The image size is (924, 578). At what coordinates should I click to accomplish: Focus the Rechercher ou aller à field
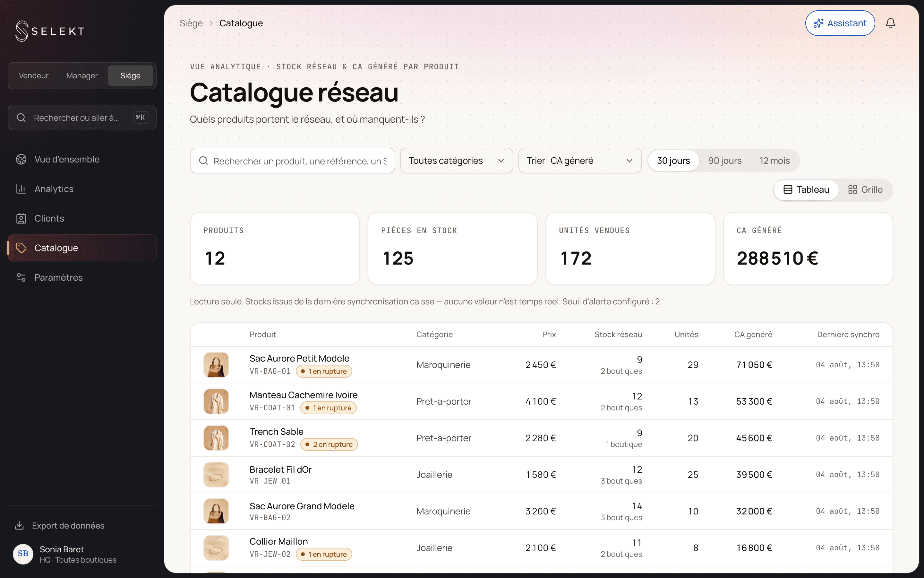pyautogui.click(x=82, y=118)
